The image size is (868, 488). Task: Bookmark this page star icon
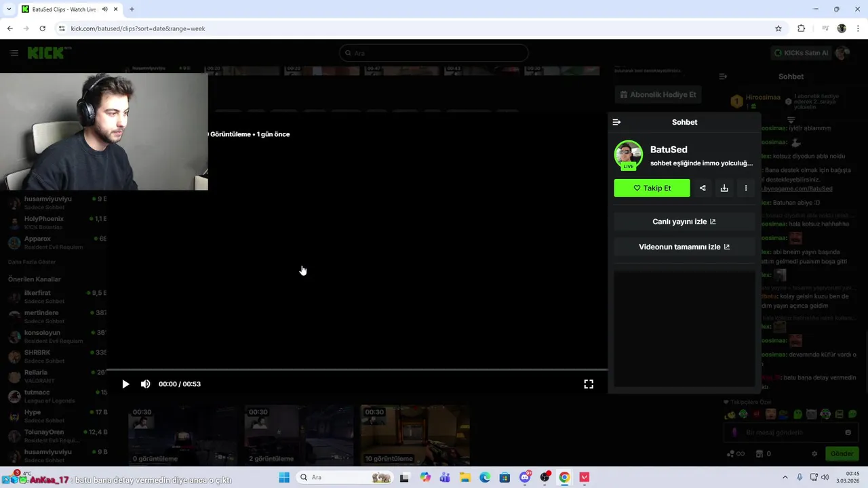click(x=778, y=28)
